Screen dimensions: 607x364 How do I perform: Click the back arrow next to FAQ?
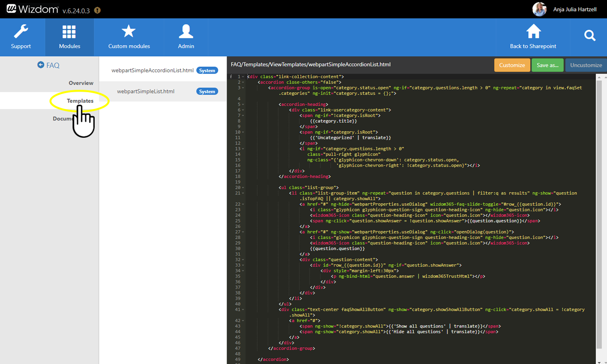(40, 65)
